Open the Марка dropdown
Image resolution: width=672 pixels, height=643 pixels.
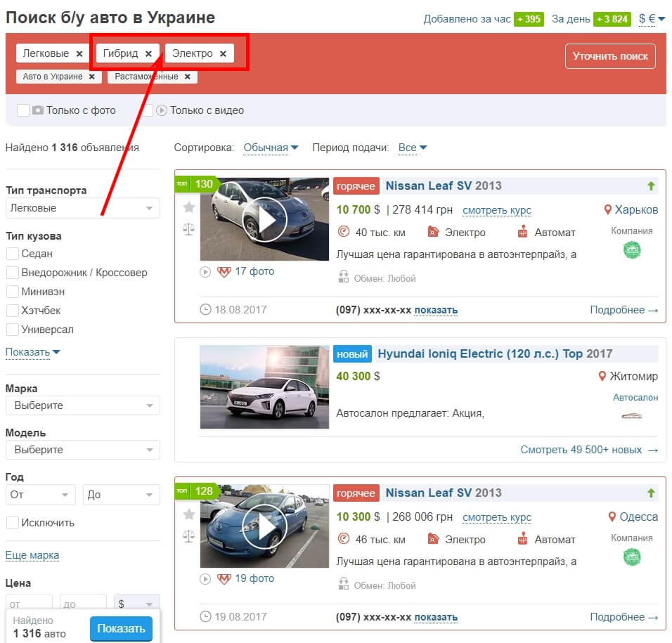(x=83, y=405)
